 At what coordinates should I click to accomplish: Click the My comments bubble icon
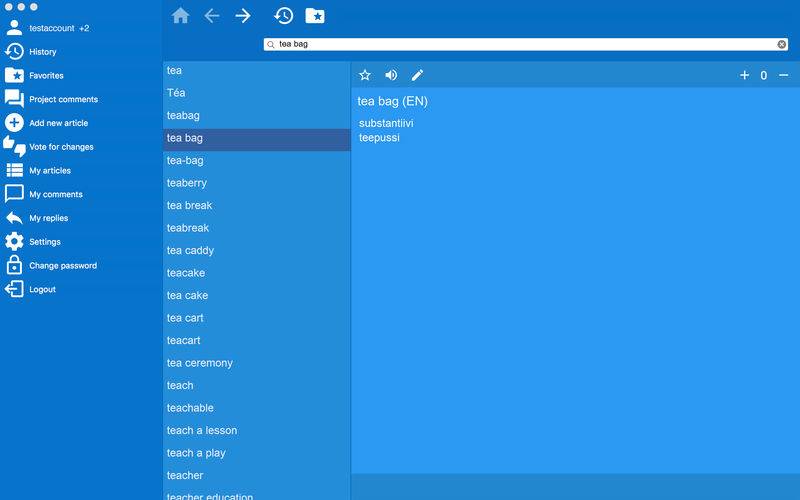coord(14,194)
